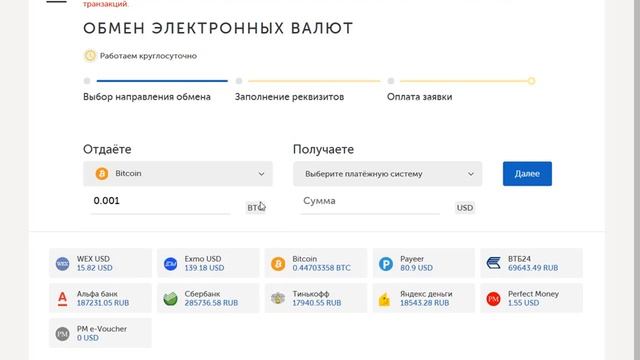Viewport: 640px width, 360px height.
Task: Click the PM e-Voucher logo icon
Action: pyautogui.click(x=62, y=334)
